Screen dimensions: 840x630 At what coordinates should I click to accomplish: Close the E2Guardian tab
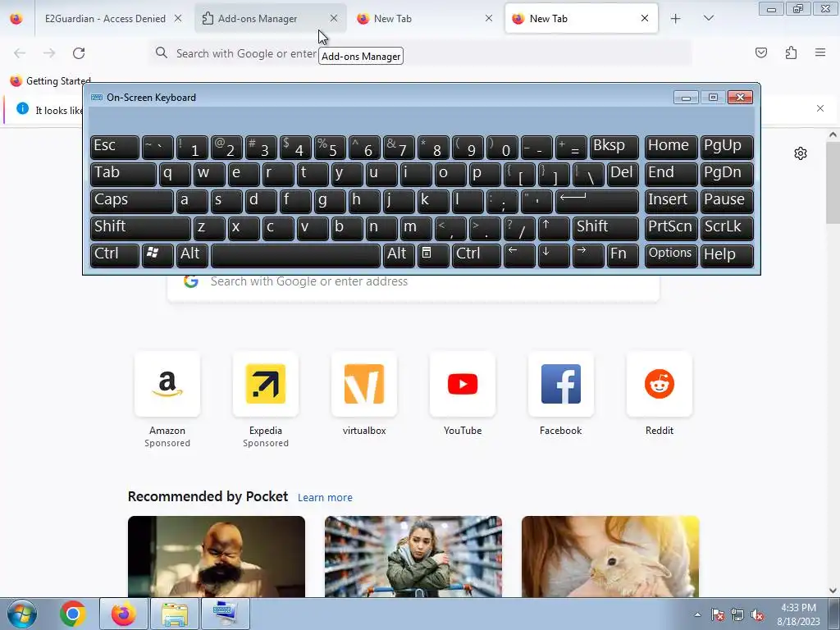pos(178,18)
